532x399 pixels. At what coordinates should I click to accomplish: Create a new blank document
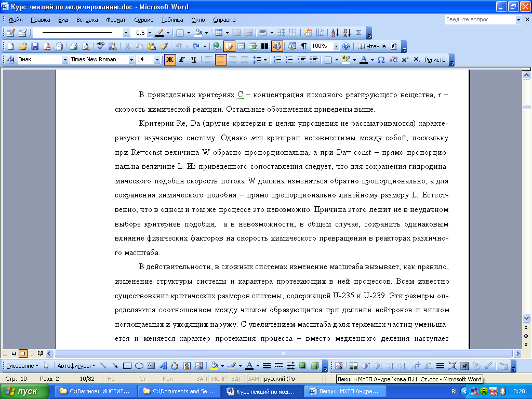(10, 46)
